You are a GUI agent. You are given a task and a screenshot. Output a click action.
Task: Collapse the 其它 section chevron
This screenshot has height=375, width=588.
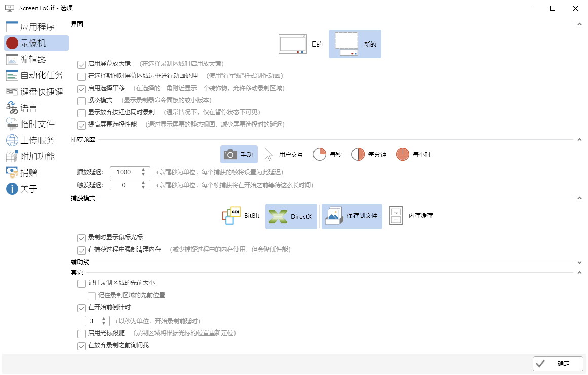coord(579,273)
